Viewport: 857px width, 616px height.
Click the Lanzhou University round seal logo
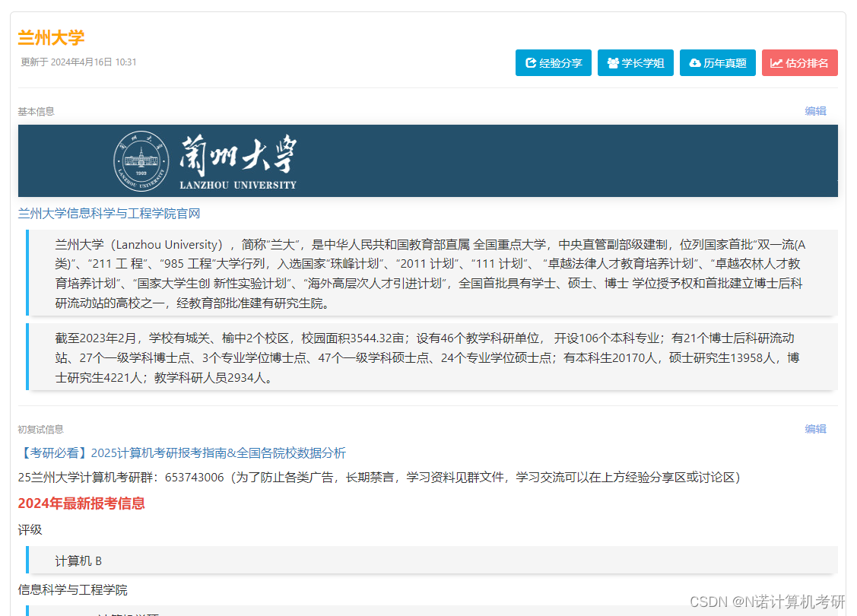click(x=141, y=161)
